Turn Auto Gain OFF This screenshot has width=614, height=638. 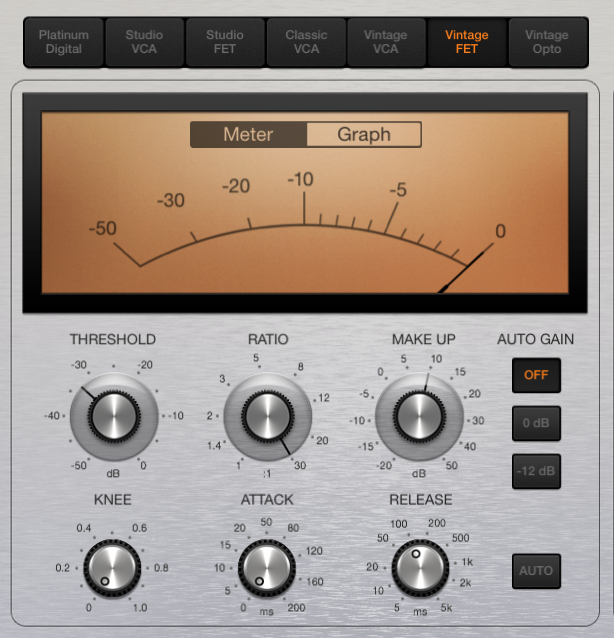(x=536, y=375)
